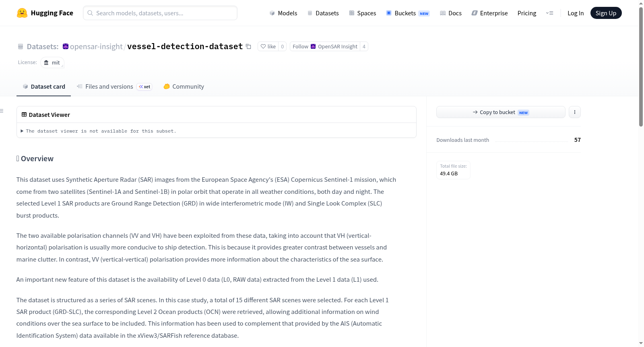
Task: Click the Dataset Viewer table icon
Action: tap(24, 114)
